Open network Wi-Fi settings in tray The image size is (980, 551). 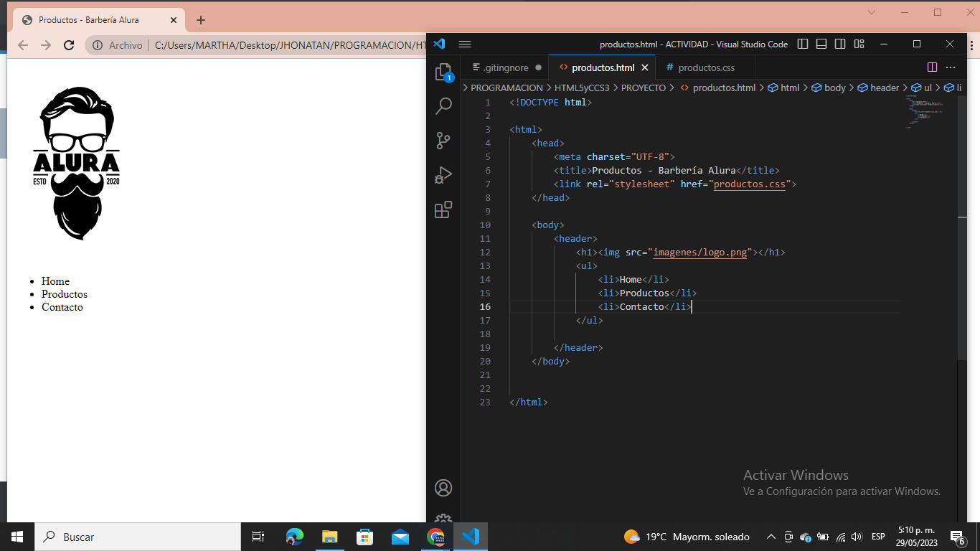point(841,537)
